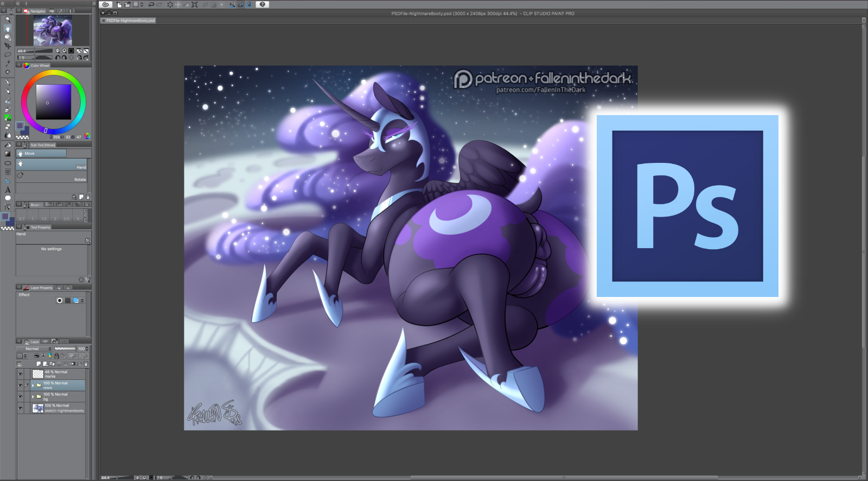Toggle snap to ruler in command bar
Image resolution: width=868 pixels, height=481 pixels.
[x=232, y=4]
